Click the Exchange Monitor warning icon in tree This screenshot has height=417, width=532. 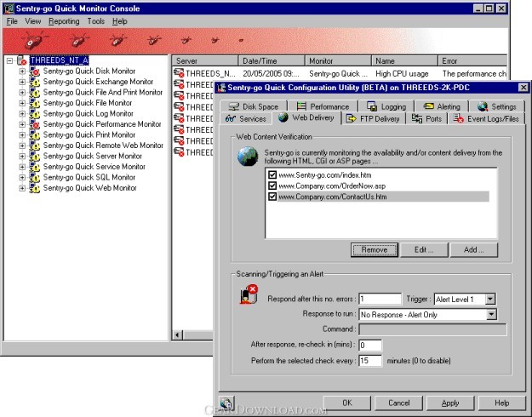coord(34,82)
